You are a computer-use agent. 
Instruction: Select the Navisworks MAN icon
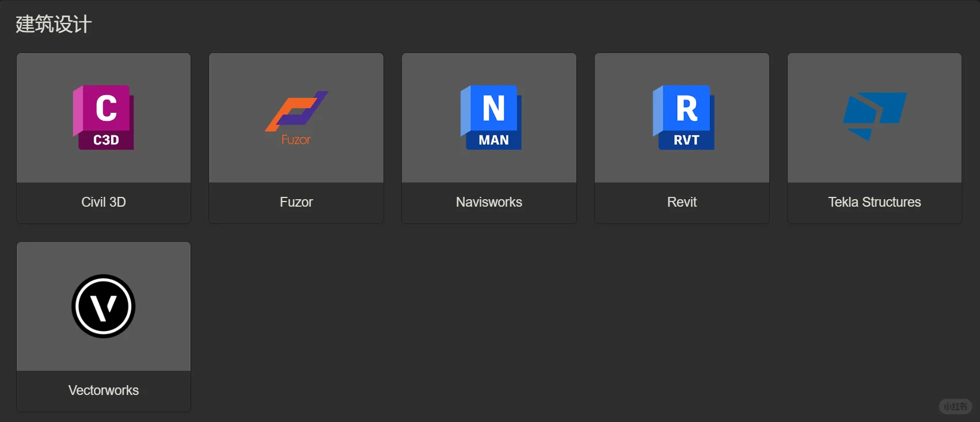tap(491, 117)
